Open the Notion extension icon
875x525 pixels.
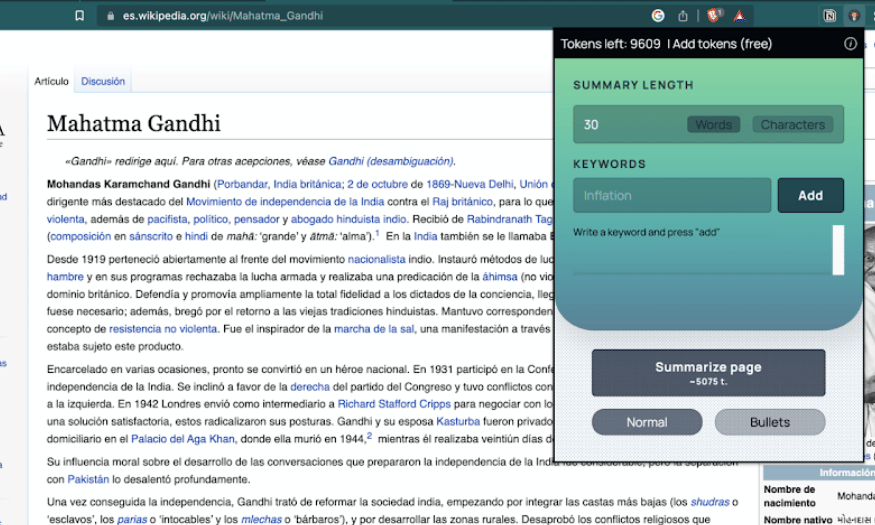(x=830, y=16)
